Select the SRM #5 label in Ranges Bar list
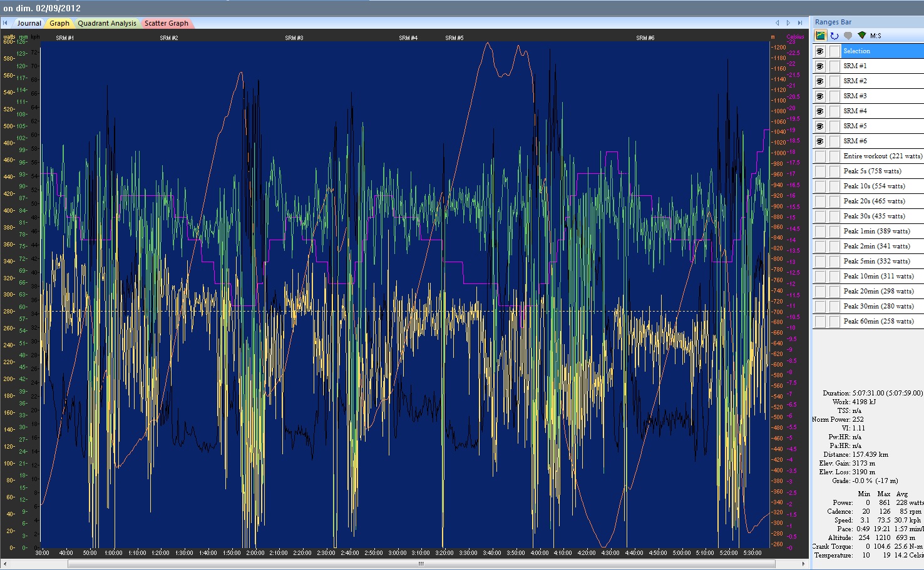The width and height of the screenshot is (924, 570). pos(855,126)
